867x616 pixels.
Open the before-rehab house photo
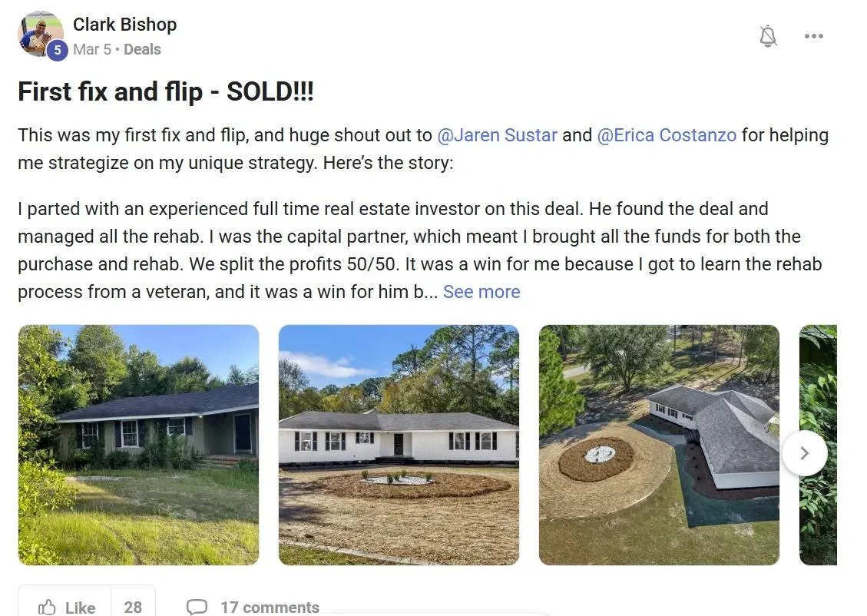(138, 445)
